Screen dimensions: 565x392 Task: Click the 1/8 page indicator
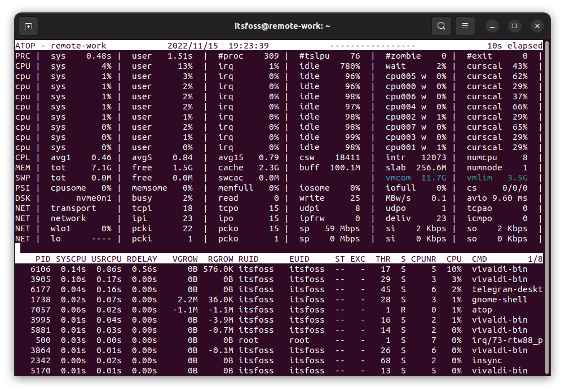tap(535, 259)
